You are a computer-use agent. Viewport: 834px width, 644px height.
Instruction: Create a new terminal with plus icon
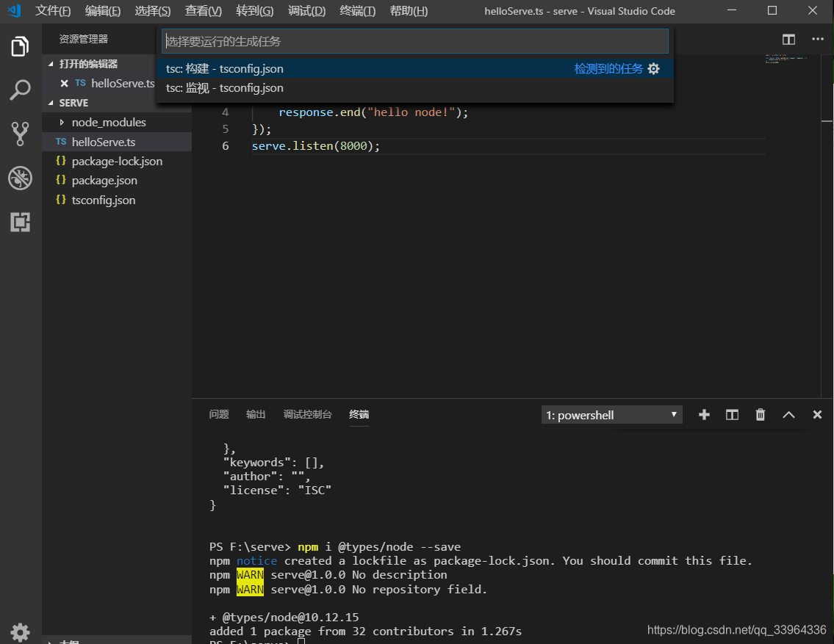tap(704, 414)
